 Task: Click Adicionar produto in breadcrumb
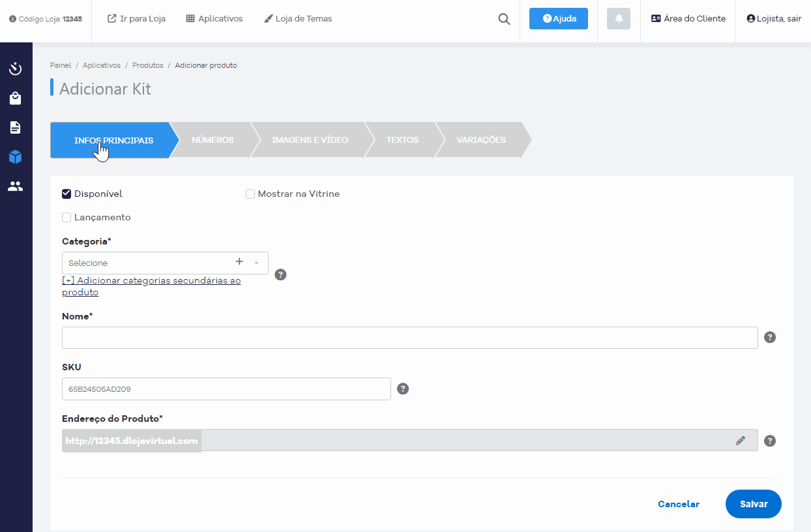pos(206,65)
